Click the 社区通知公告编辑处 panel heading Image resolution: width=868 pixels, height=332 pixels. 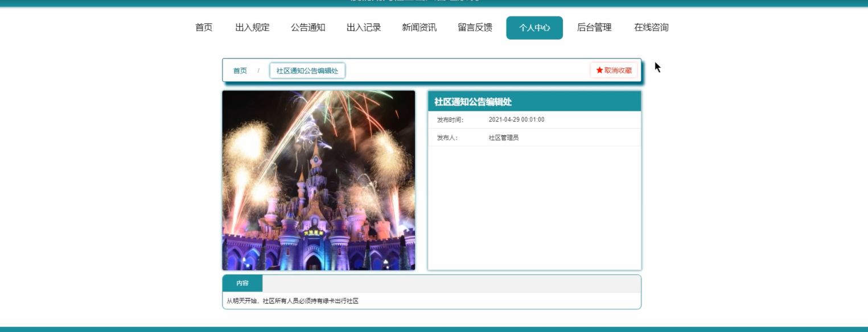pos(473,102)
